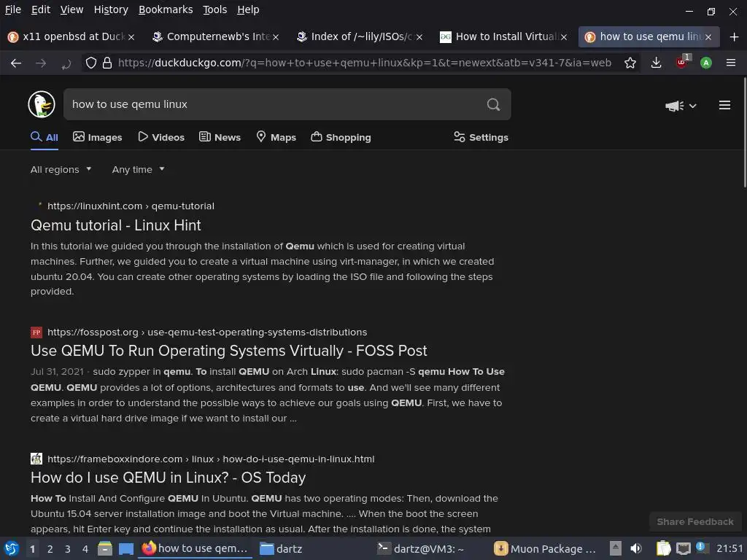
Task: Open the Muon Package taskbar window
Action: [x=545, y=548]
